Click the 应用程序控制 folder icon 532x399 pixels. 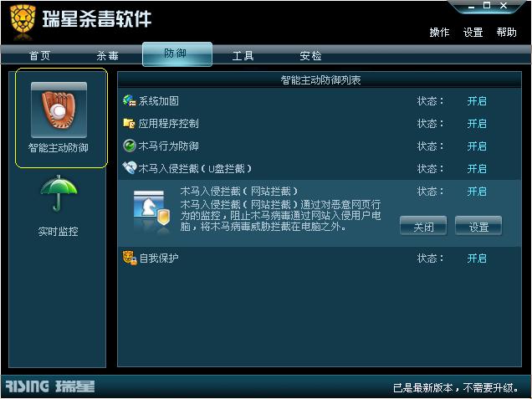pos(129,123)
